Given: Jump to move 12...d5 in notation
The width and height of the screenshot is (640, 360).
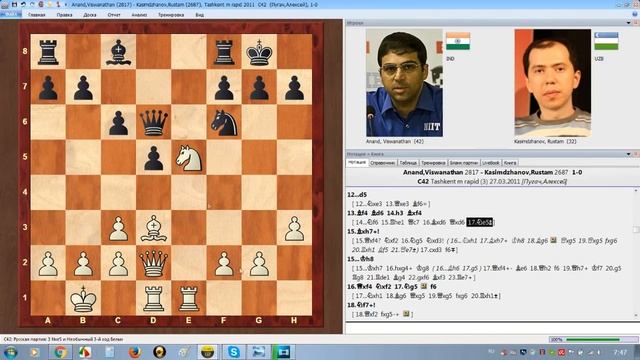Looking at the screenshot, I should click(357, 195).
